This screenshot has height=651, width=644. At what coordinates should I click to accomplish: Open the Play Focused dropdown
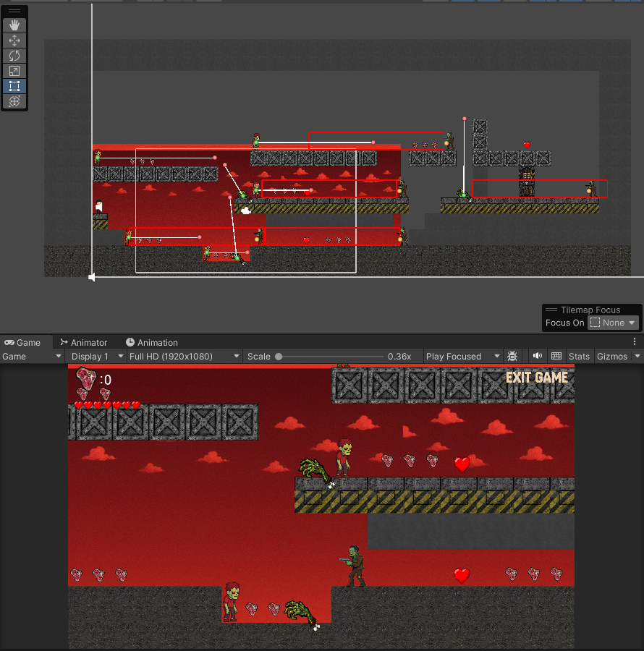click(x=462, y=356)
